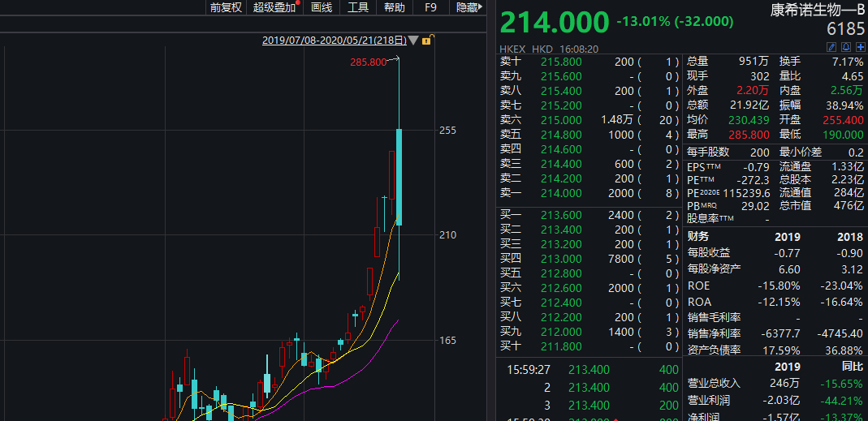Select the 卖一 ask price 214.000
The image size is (868, 421).
[561, 193]
